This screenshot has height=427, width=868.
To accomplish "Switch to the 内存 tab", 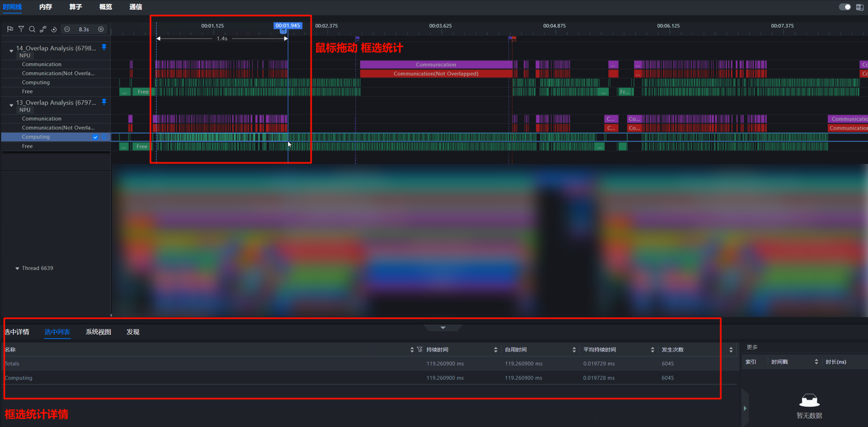I will [46, 7].
